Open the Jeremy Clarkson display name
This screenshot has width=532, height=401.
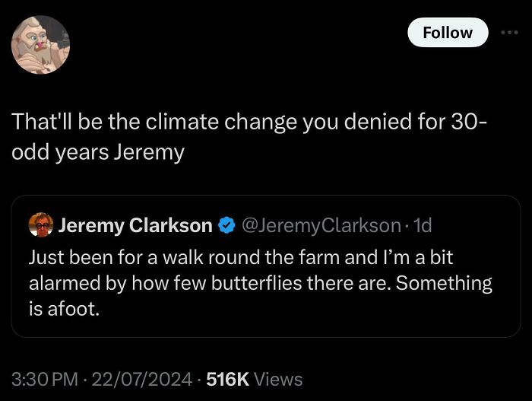pos(135,225)
